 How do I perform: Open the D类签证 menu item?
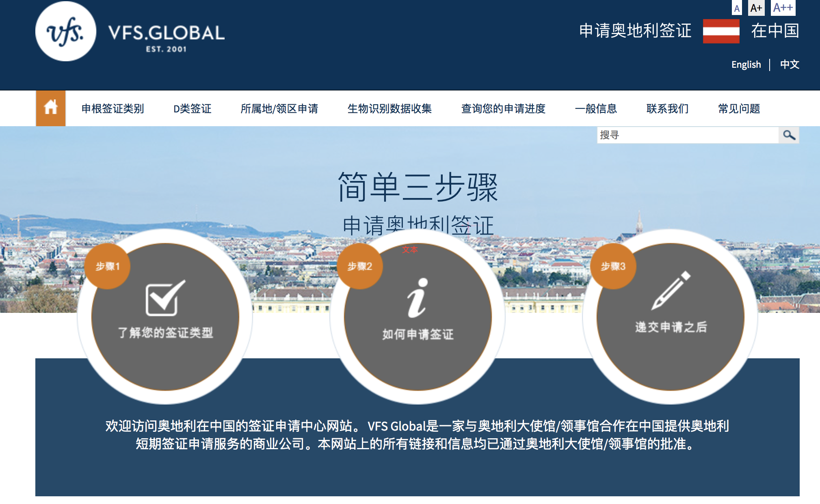coord(193,109)
